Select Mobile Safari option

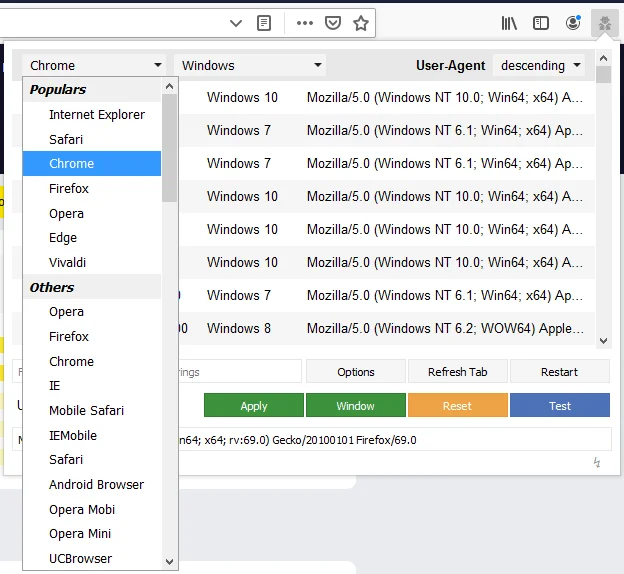92,410
